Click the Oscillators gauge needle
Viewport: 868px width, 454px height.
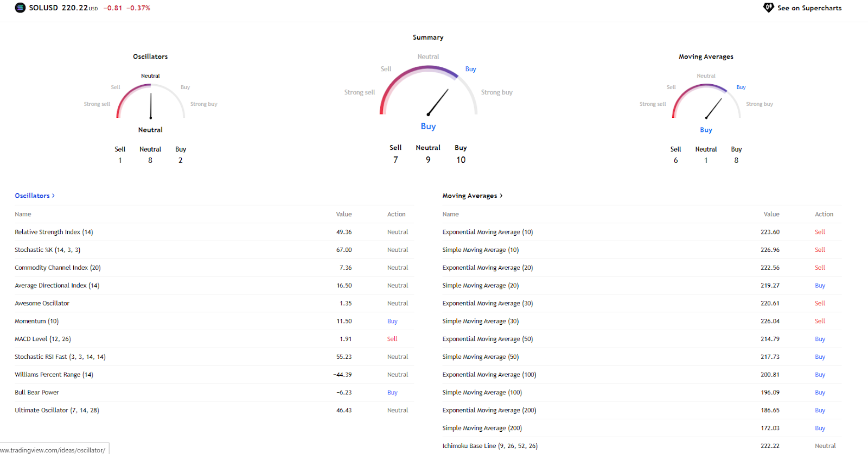pyautogui.click(x=151, y=105)
